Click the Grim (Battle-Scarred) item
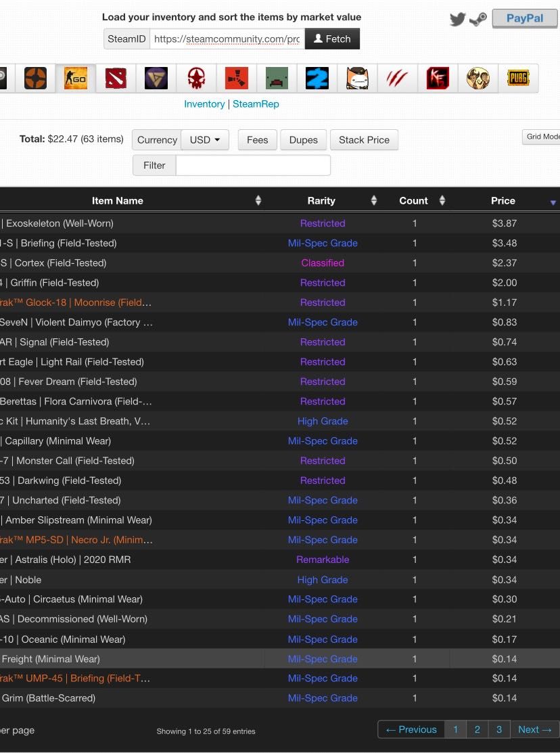Viewport: 560px width, 753px height. [x=48, y=698]
